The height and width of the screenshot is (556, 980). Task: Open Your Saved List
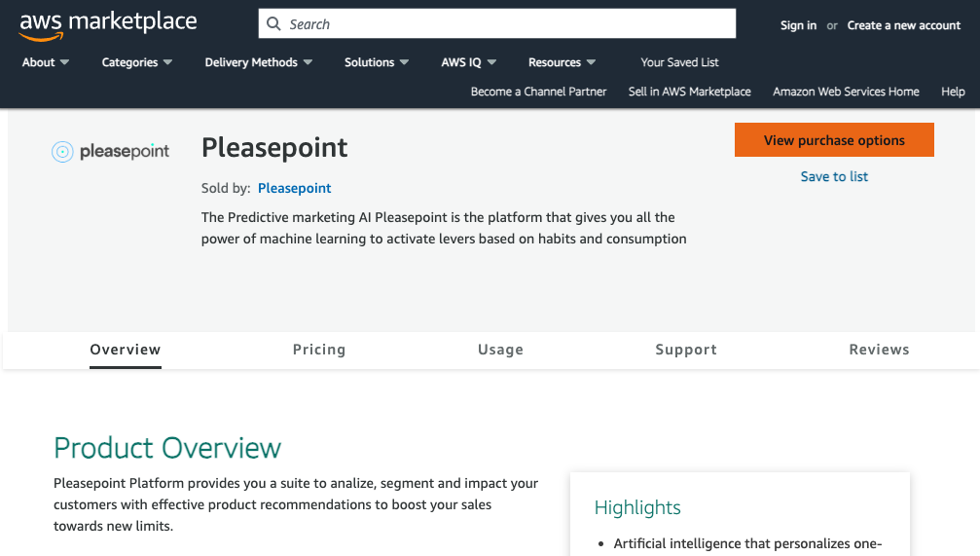pos(679,62)
